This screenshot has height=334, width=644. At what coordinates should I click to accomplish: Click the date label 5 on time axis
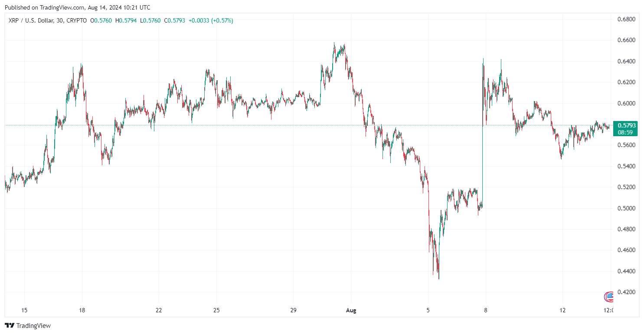click(428, 311)
